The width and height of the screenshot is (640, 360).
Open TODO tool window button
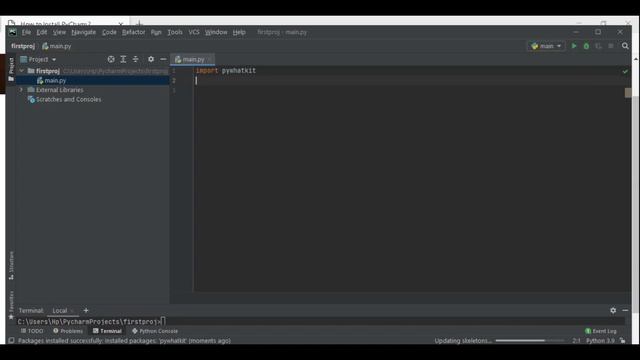(32, 331)
